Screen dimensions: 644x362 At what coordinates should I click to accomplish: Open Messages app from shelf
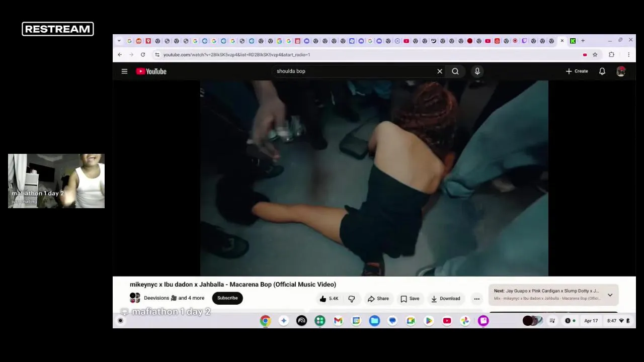coord(392,321)
